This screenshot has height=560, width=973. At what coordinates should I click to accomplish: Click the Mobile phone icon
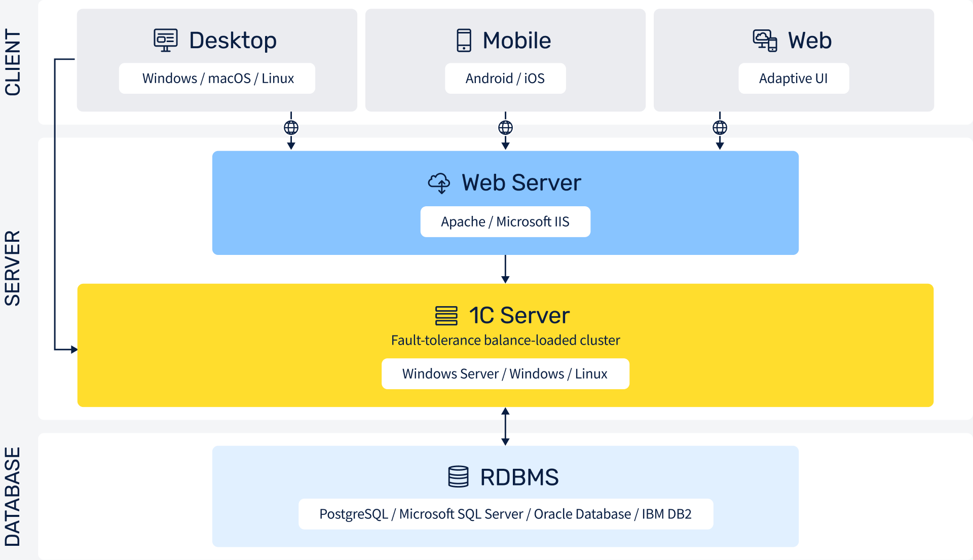coord(464,41)
